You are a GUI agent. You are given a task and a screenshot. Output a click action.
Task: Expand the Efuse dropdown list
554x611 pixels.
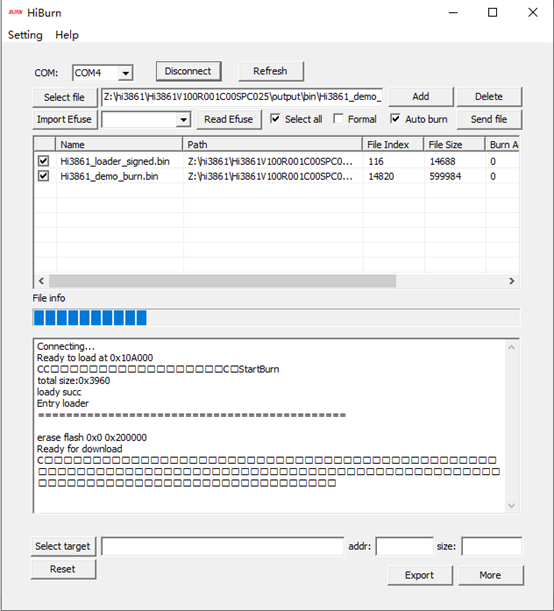pyautogui.click(x=183, y=120)
